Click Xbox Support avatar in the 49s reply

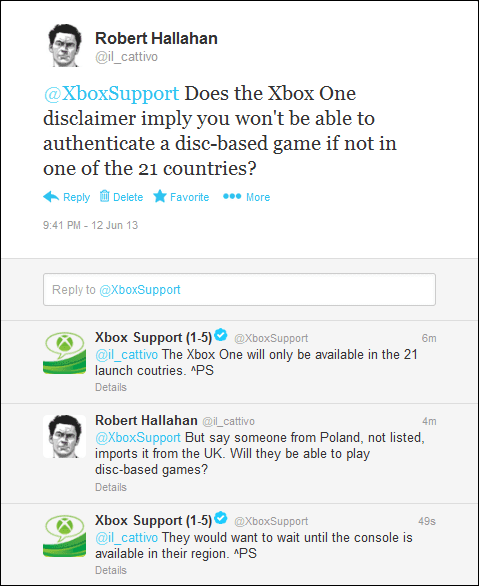[x=64, y=536]
